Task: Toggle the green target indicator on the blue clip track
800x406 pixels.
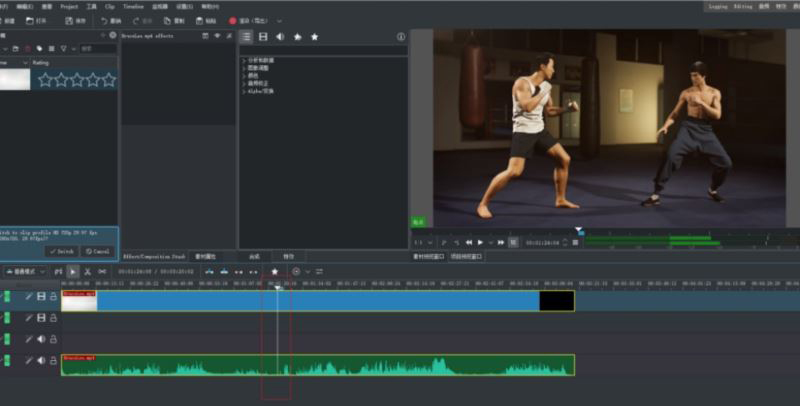Action: click(7, 296)
